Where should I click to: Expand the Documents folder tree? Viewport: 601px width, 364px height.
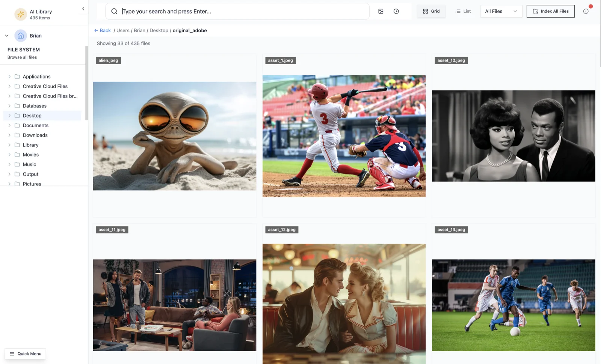click(9, 125)
